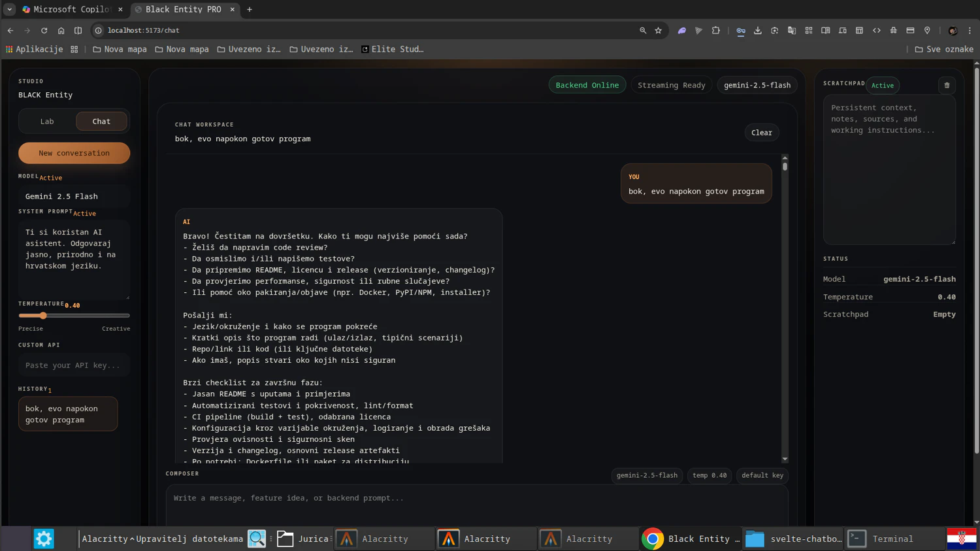Adjust the temperature slider handle
The width and height of the screenshot is (980, 551).
point(43,316)
